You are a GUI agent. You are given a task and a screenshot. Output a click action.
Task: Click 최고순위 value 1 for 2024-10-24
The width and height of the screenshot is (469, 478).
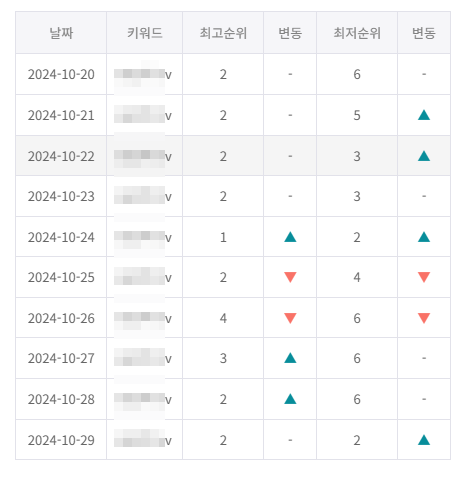coord(223,237)
